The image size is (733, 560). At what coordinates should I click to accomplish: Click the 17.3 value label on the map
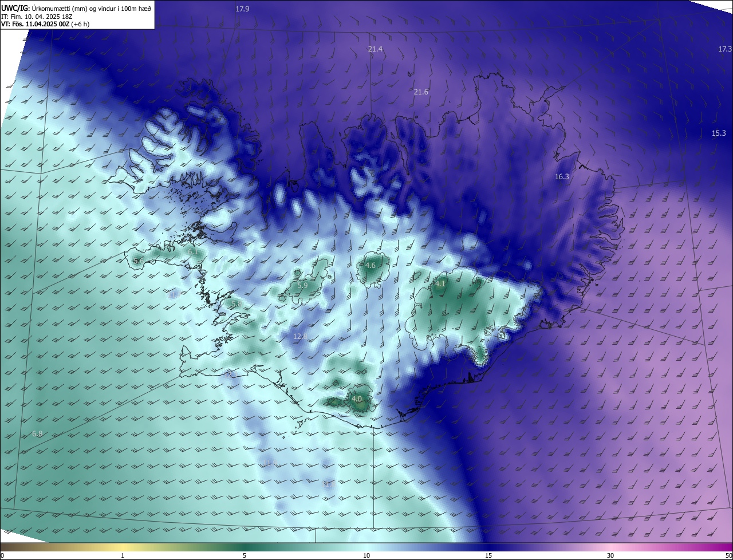click(x=725, y=49)
